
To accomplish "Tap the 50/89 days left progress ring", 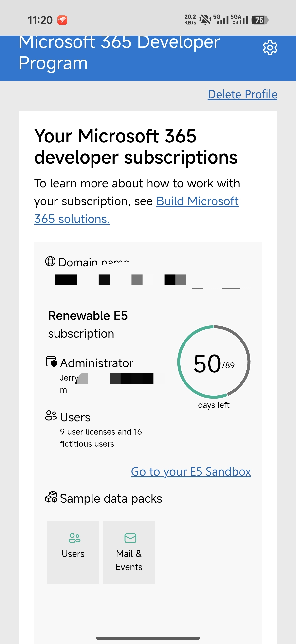I will tap(214, 362).
